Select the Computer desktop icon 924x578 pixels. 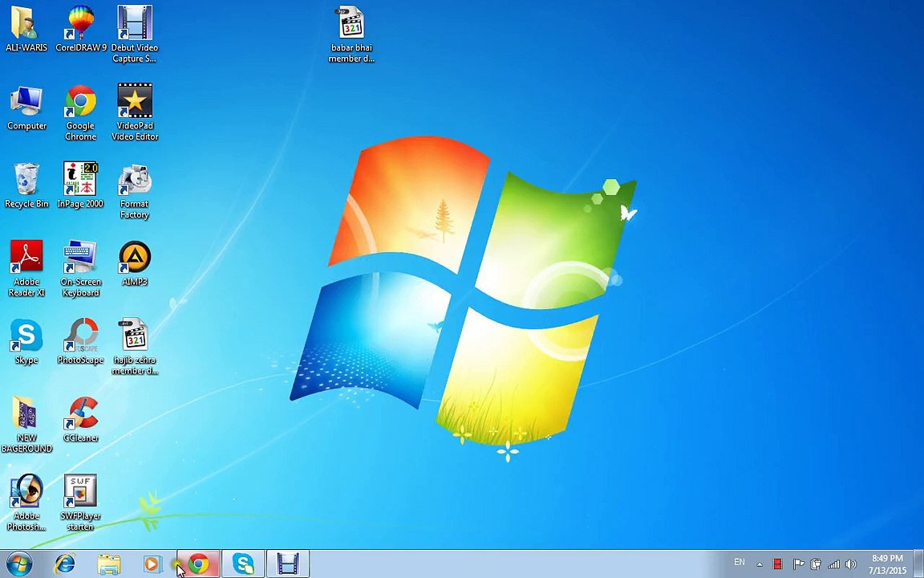(x=26, y=108)
